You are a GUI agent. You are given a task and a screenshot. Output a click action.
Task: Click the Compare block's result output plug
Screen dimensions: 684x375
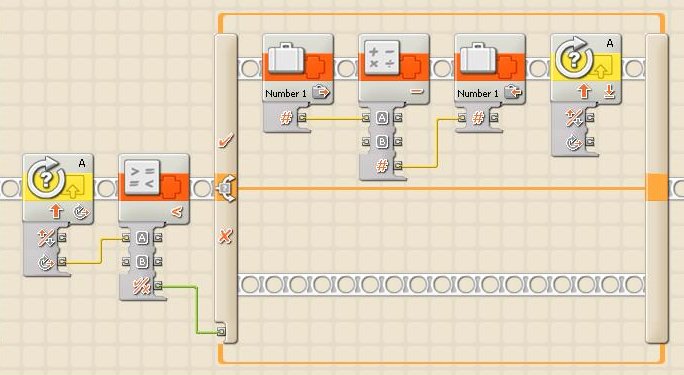(158, 286)
